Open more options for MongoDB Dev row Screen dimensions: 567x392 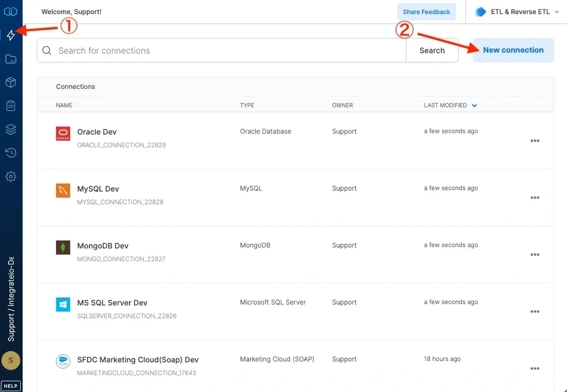(x=535, y=255)
